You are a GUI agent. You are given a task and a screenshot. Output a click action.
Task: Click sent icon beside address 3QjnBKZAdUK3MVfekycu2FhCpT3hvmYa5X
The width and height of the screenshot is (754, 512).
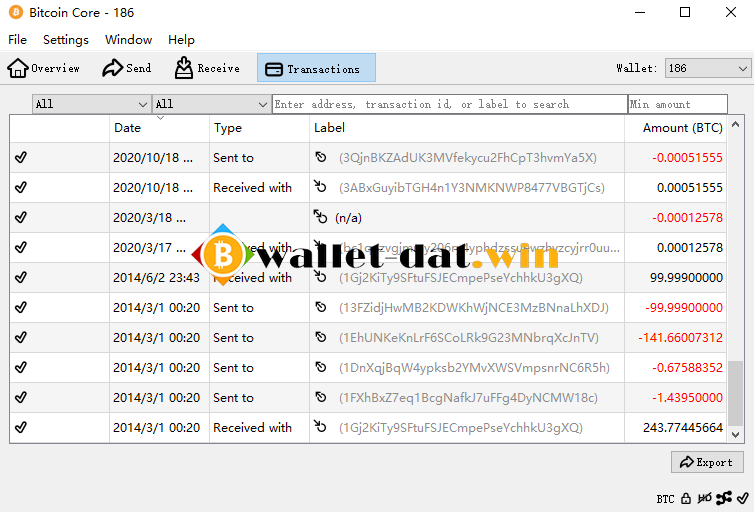321,157
